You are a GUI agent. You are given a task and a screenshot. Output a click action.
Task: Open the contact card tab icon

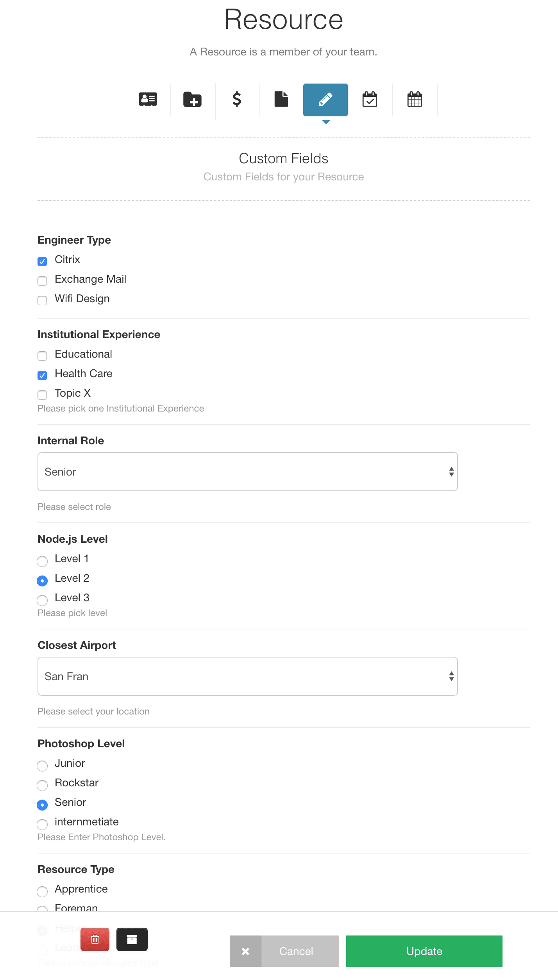tap(148, 100)
